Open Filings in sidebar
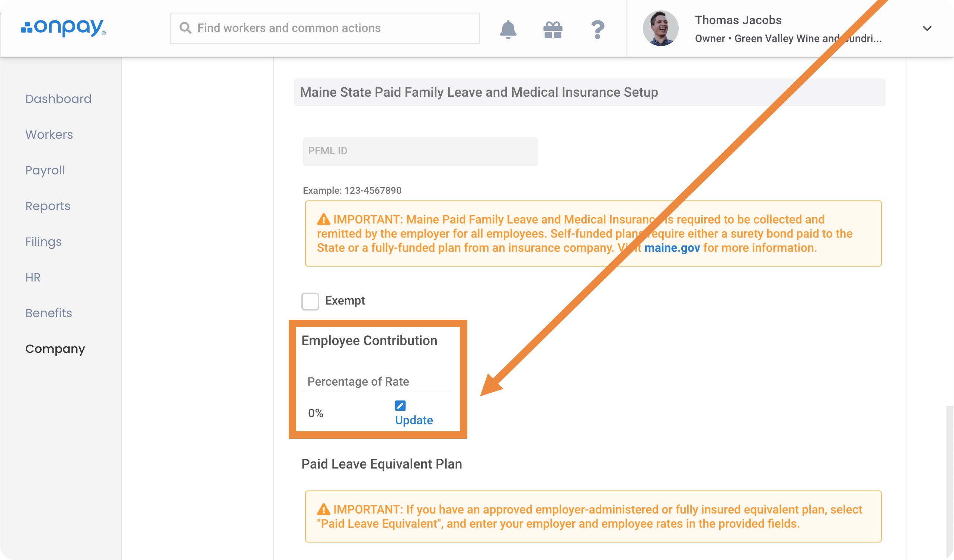 pyautogui.click(x=44, y=241)
